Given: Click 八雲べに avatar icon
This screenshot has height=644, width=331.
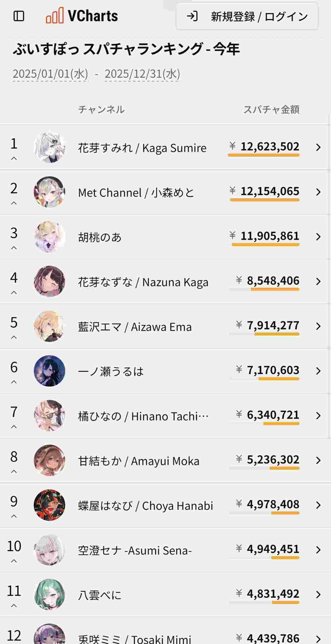Looking at the screenshot, I should tap(50, 594).
